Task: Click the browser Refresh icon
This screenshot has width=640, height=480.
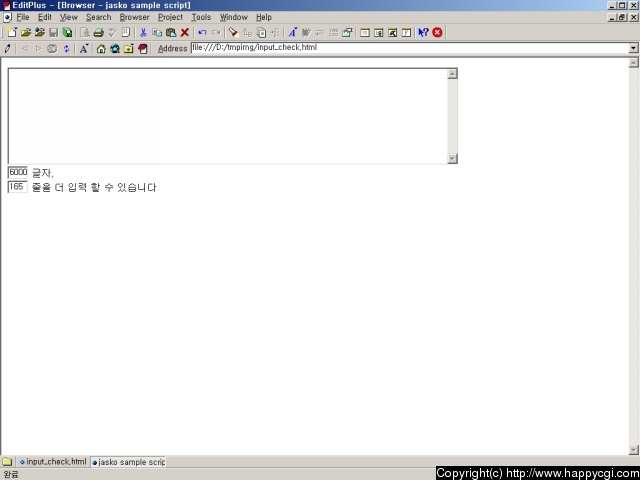Action: click(x=66, y=49)
